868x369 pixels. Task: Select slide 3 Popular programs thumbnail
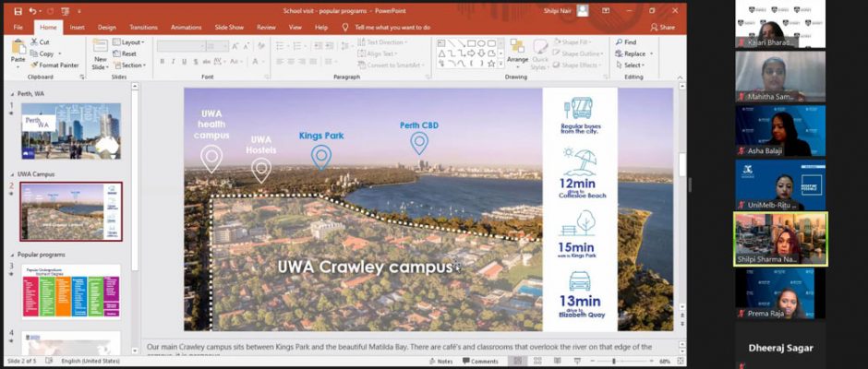click(x=71, y=292)
